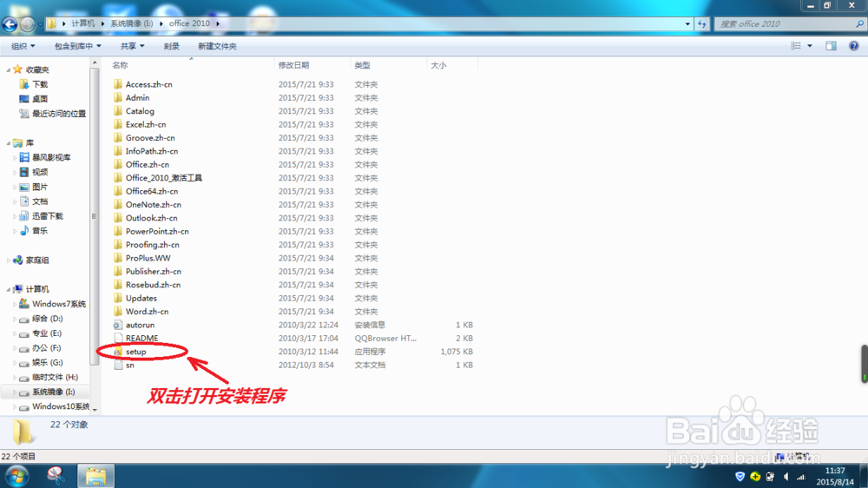The width and height of the screenshot is (868, 488).
Task: Click the pinned app beside Start button
Action: [56, 476]
